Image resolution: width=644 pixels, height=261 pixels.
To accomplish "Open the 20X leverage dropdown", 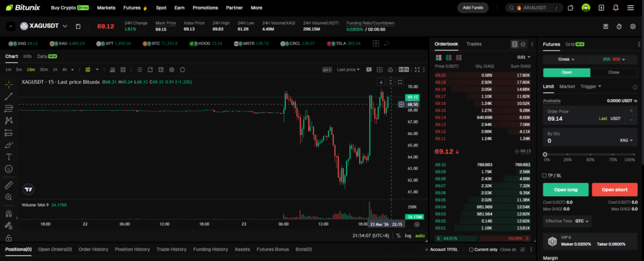I will (x=614, y=59).
